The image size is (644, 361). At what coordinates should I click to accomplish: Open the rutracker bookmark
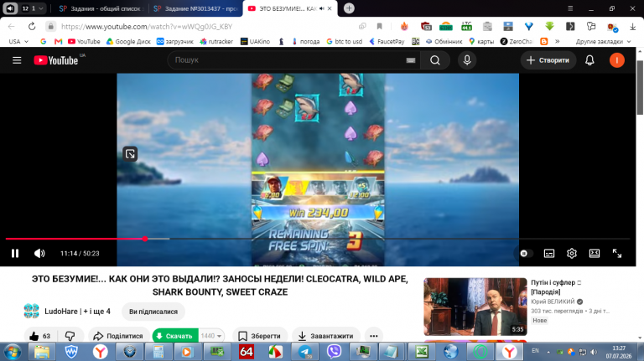tap(216, 41)
